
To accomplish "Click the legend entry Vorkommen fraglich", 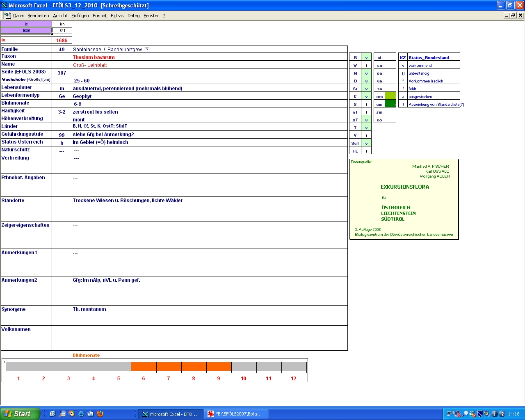I will click(x=426, y=81).
